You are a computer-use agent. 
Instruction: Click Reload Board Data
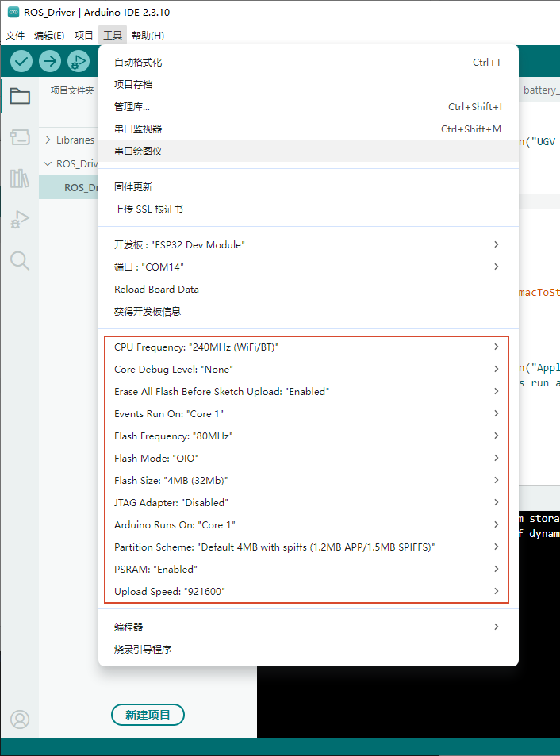tap(309, 289)
